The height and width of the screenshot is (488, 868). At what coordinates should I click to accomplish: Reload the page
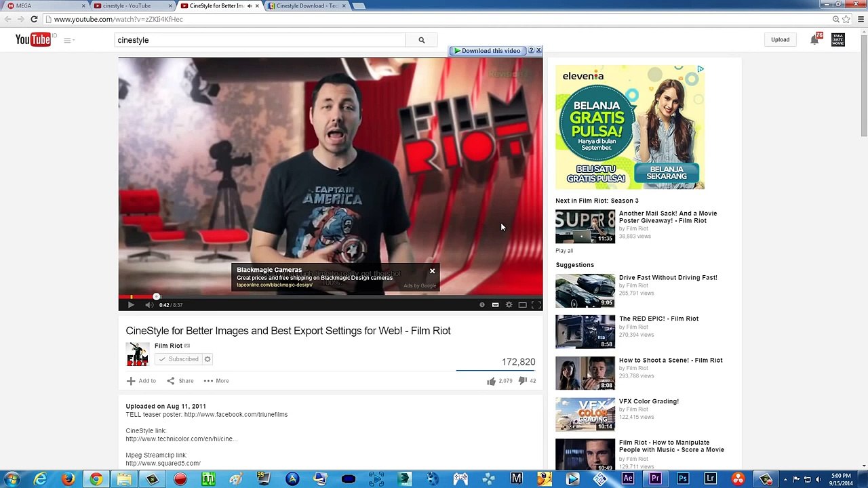[34, 20]
